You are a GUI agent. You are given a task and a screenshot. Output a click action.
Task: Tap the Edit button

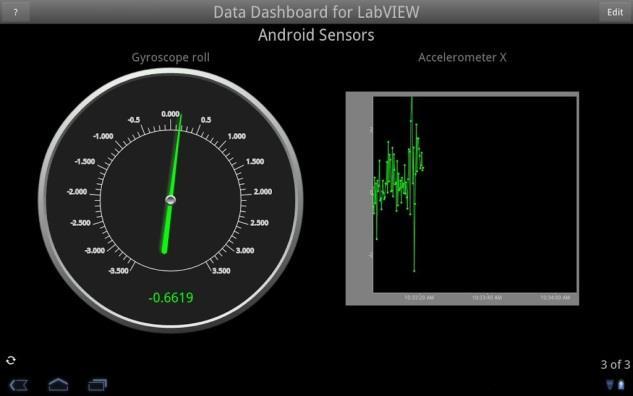coord(615,12)
